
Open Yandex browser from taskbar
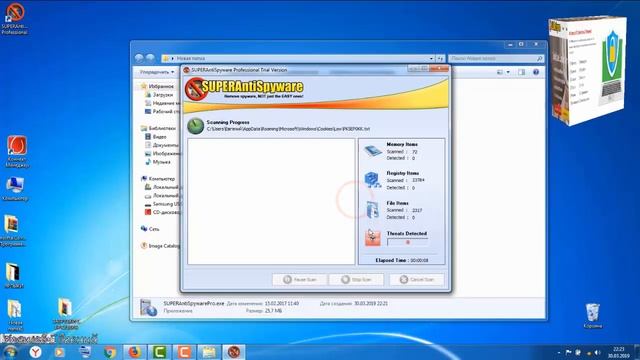[x=36, y=352]
